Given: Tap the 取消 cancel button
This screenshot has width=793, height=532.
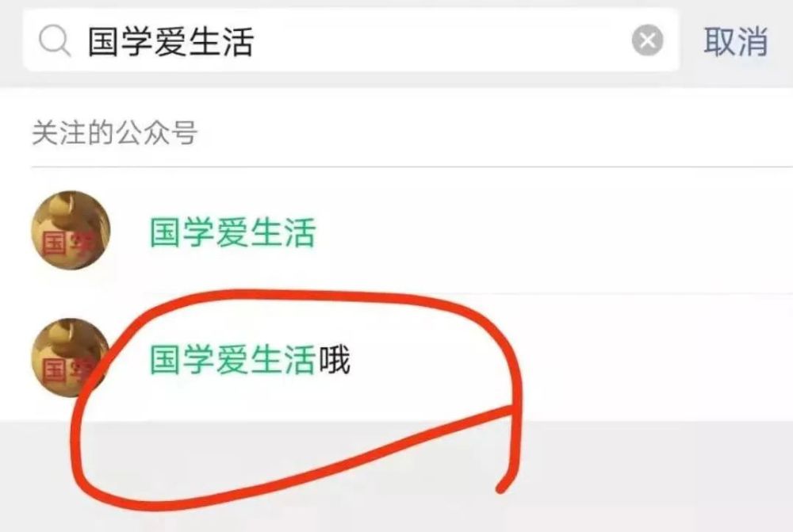Looking at the screenshot, I should [735, 41].
